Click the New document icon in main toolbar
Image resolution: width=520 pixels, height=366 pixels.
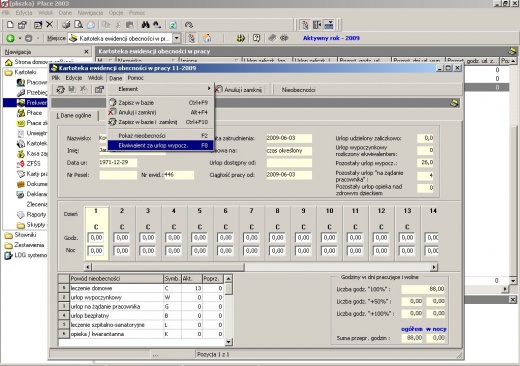10,25
